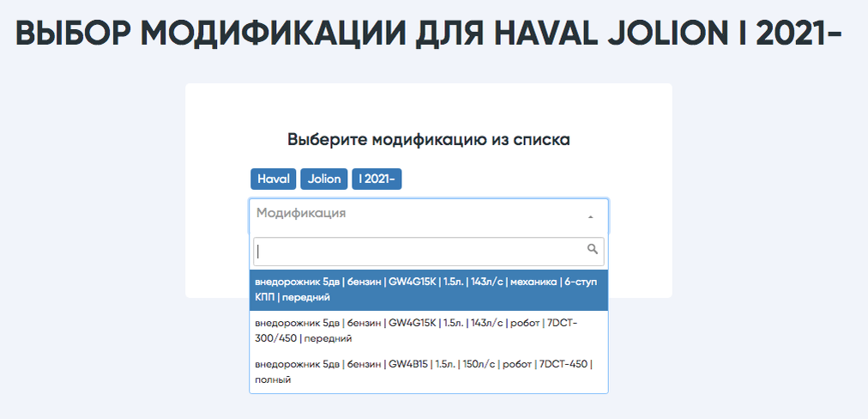Click the Haval brand tag

[274, 179]
